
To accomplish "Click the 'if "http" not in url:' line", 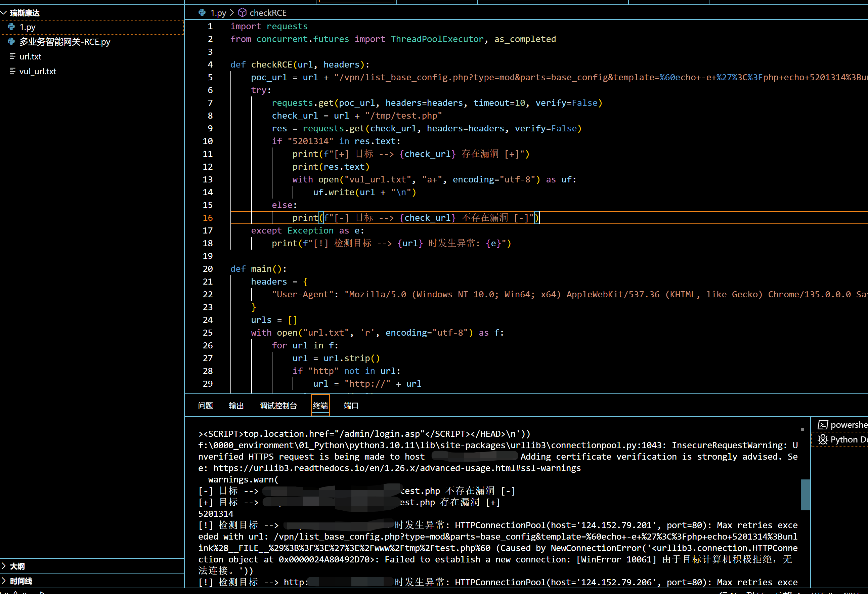I will pos(346,371).
